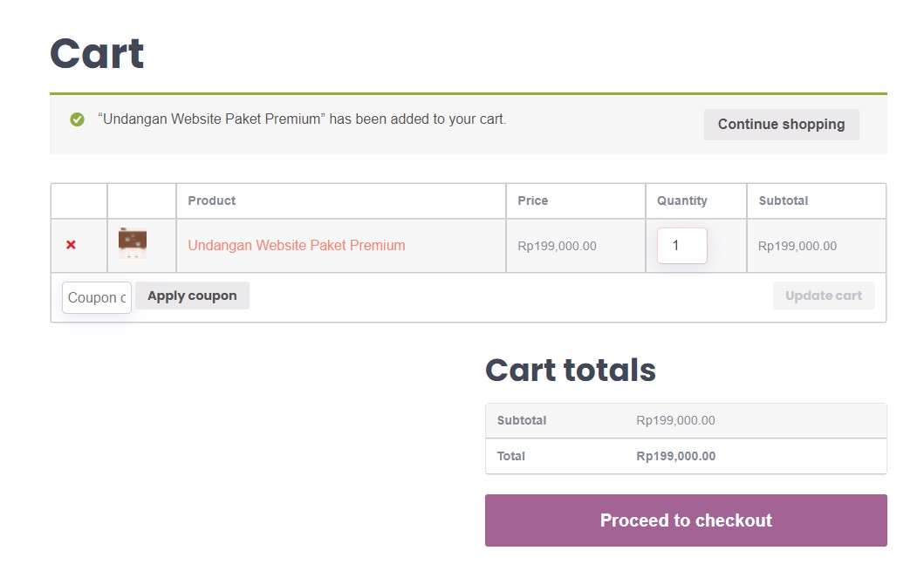Click the added to cart notification text
This screenshot has width=924, height=578.
point(302,119)
